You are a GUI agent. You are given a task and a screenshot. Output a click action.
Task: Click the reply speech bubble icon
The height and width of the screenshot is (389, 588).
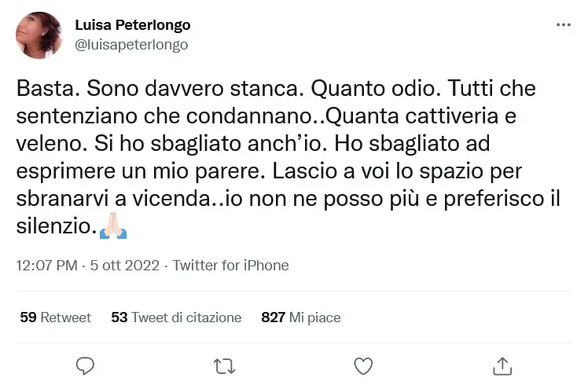tap(85, 365)
